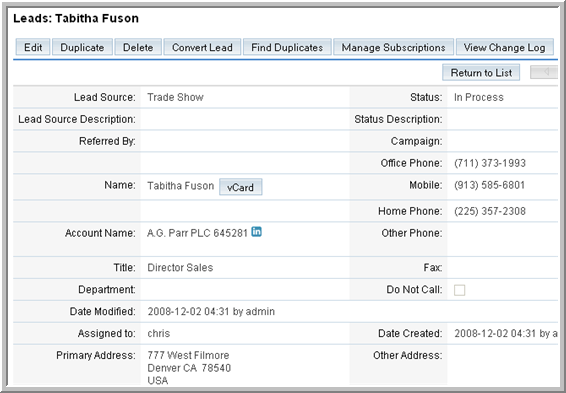Select mobile number (913) 585-6801
Viewport: 566px width, 393px height.
489,185
